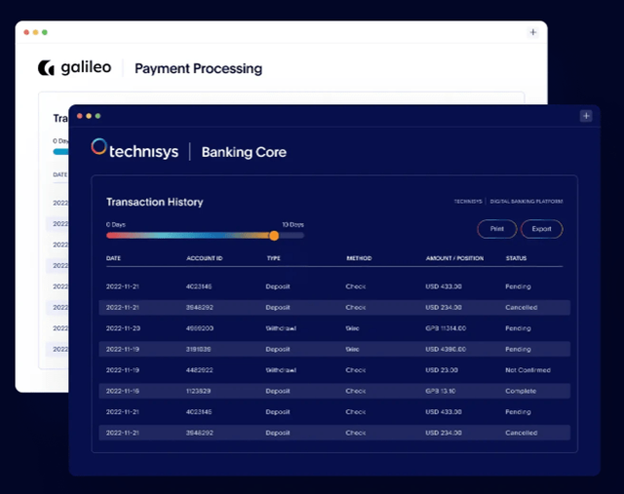Select the Pending status in the GPB 11314.00 row
The height and width of the screenshot is (494, 624).
point(518,328)
